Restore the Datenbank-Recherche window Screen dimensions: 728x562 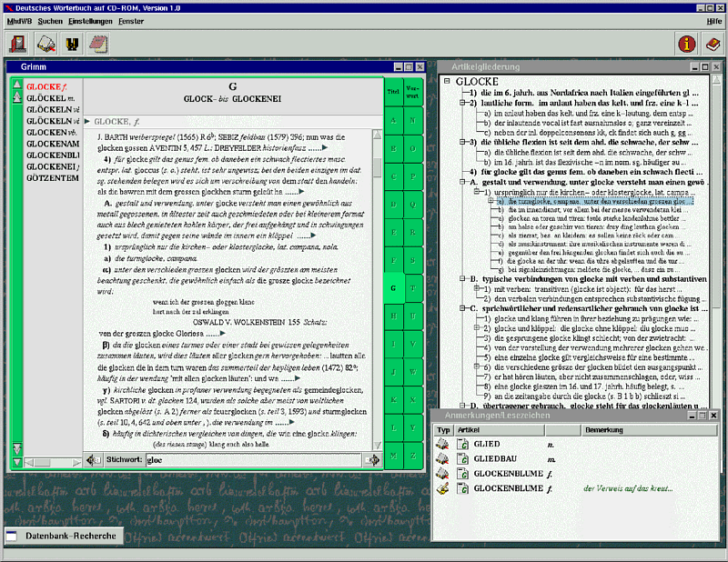point(64,536)
